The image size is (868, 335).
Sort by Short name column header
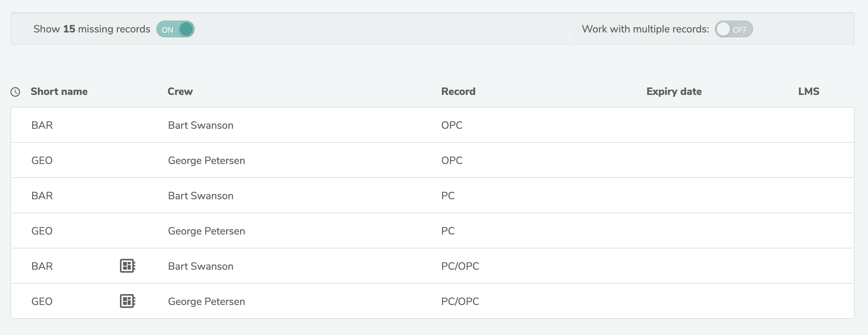(59, 91)
